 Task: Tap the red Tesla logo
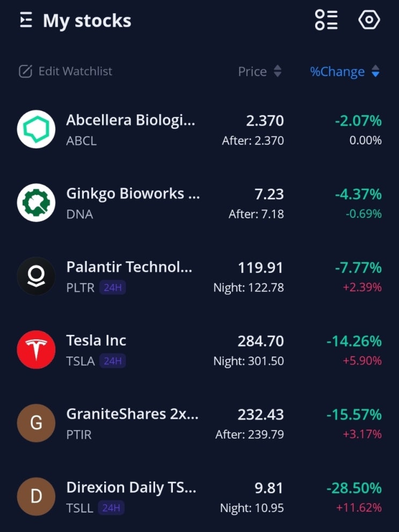[x=36, y=349]
